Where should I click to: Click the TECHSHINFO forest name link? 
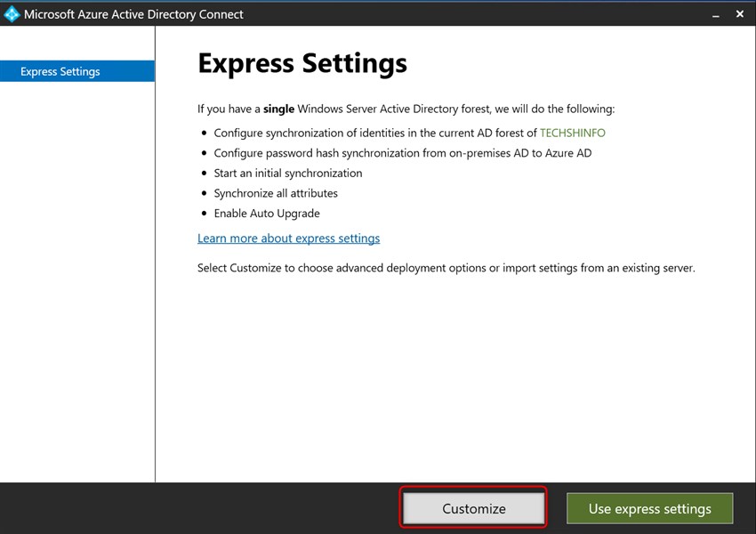coord(573,132)
